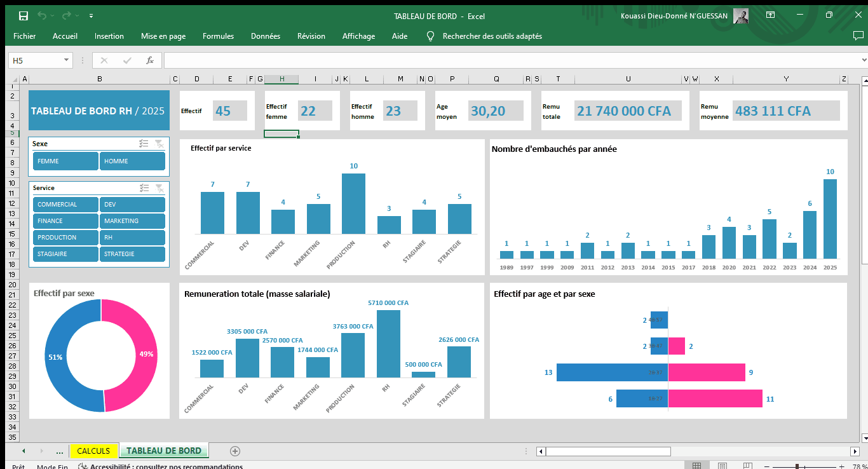868x469 pixels.
Task: Open the Quick Access Toolbar customize dropdown
Action: (90, 16)
